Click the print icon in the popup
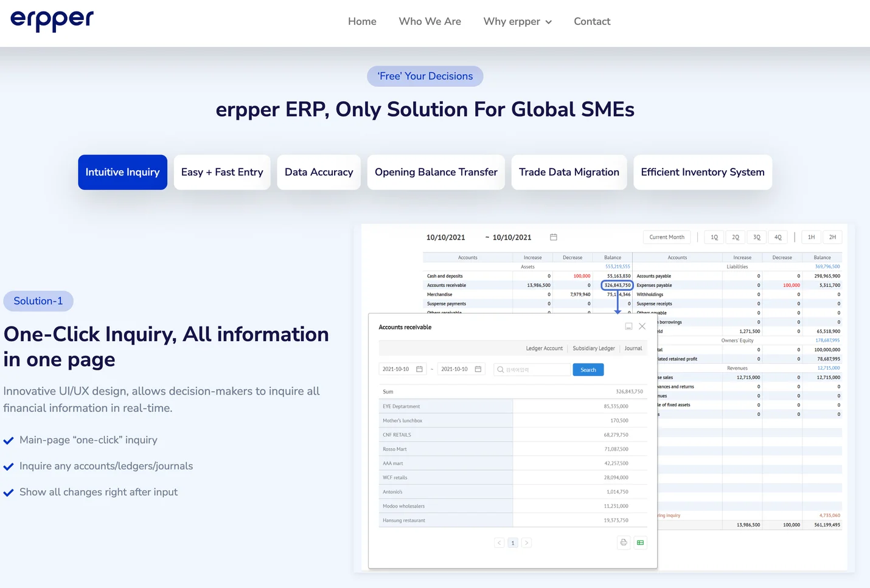 (623, 542)
